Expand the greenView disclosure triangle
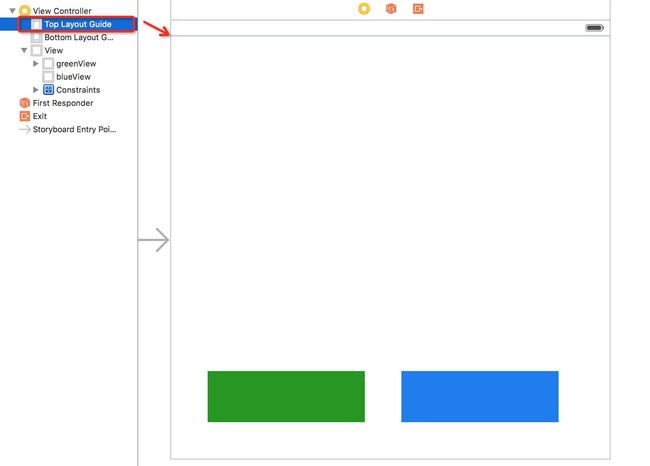This screenshot has width=650, height=466. 36,63
